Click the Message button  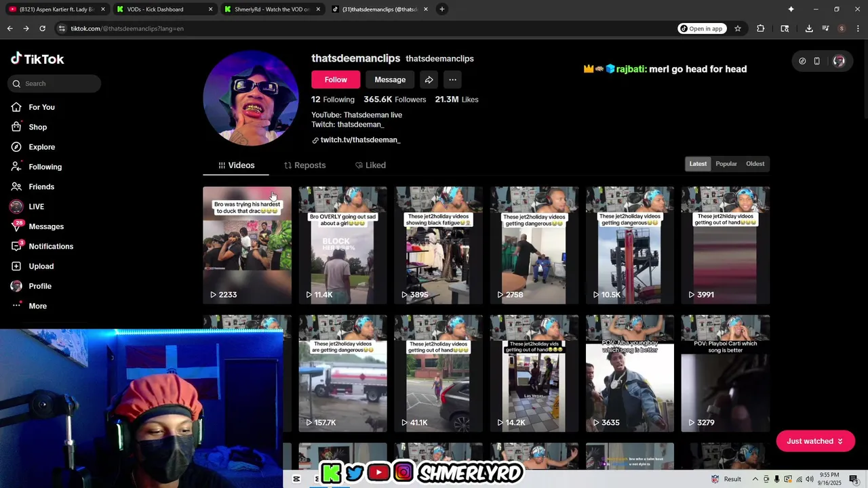pyautogui.click(x=390, y=80)
